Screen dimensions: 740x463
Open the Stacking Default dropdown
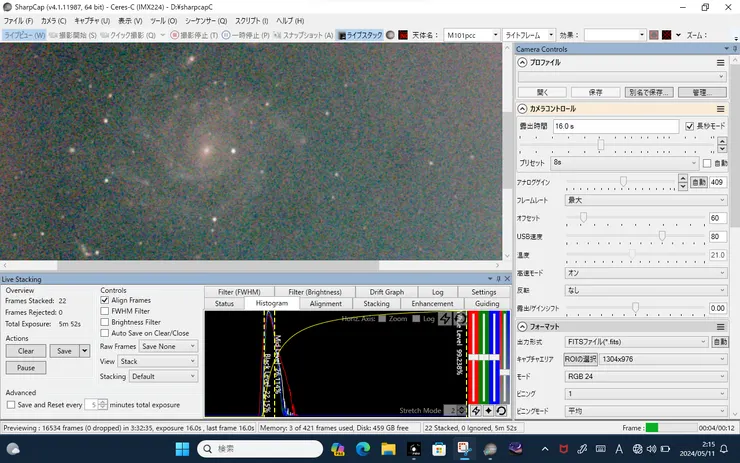coord(163,377)
